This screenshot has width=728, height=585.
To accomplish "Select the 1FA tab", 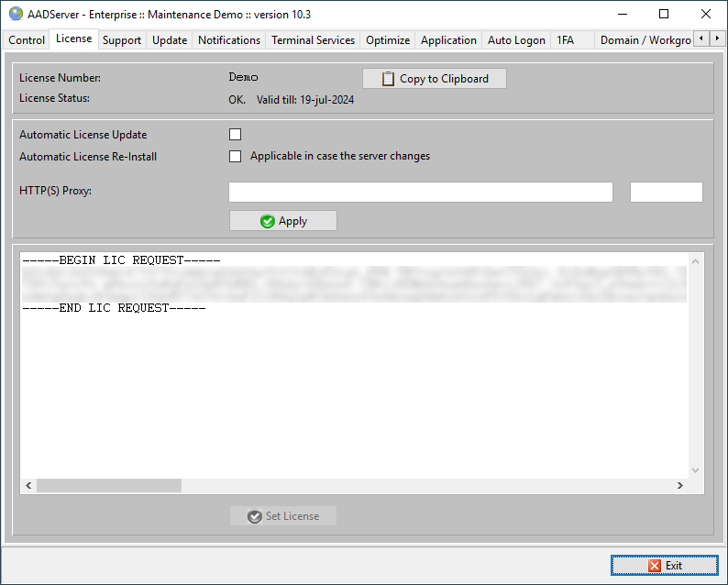I will (566, 40).
